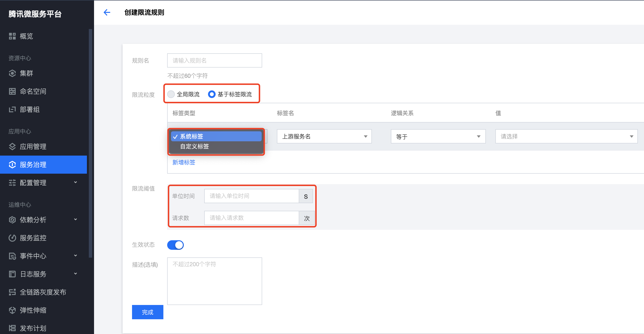Click the back arrow beside 创建限流规则
Image resolution: width=644 pixels, height=334 pixels.
point(107,12)
